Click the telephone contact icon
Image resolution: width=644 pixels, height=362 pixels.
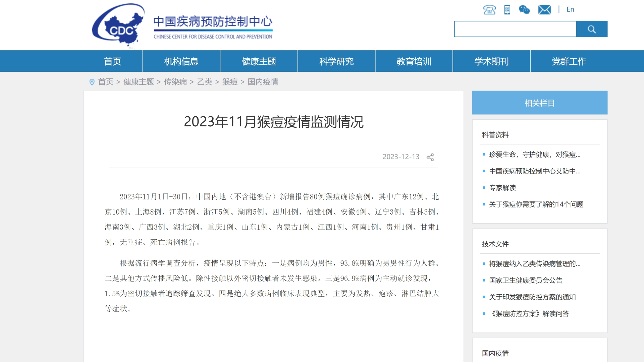489,10
